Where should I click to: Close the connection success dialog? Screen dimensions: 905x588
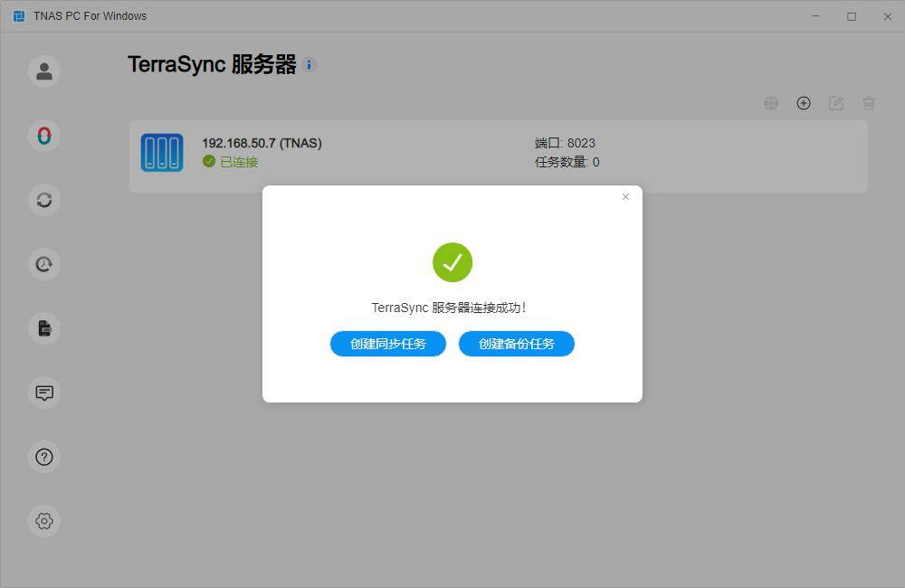625,196
